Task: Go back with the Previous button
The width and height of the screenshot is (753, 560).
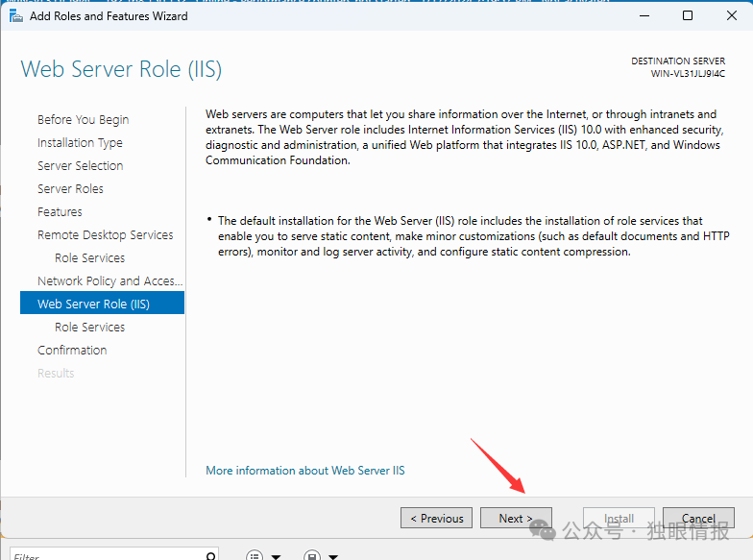Action: tap(436, 519)
